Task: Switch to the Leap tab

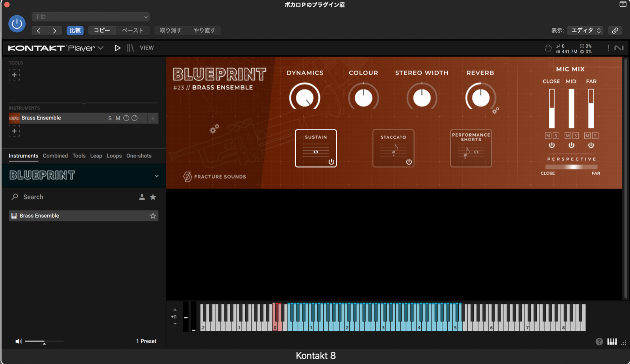Action: (96, 156)
